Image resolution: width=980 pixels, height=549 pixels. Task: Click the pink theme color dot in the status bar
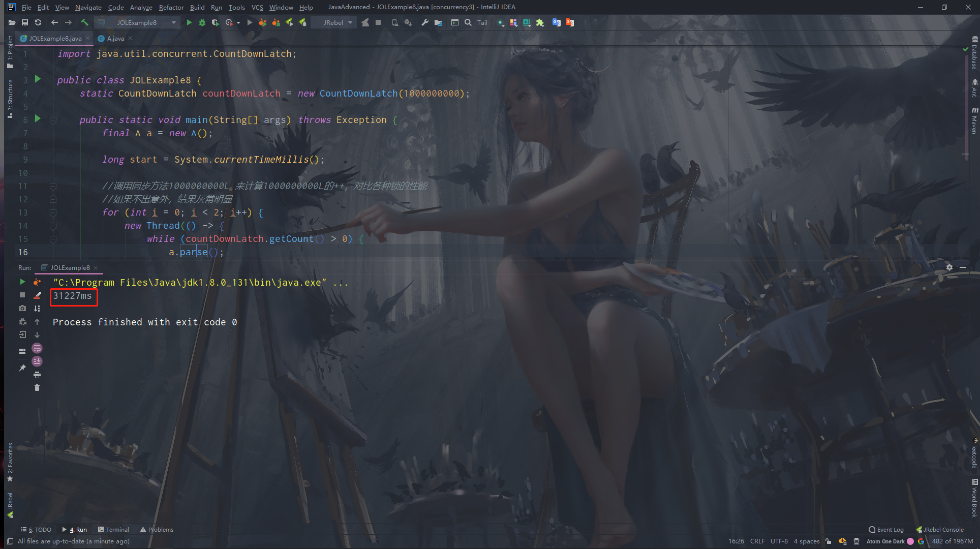(x=910, y=541)
